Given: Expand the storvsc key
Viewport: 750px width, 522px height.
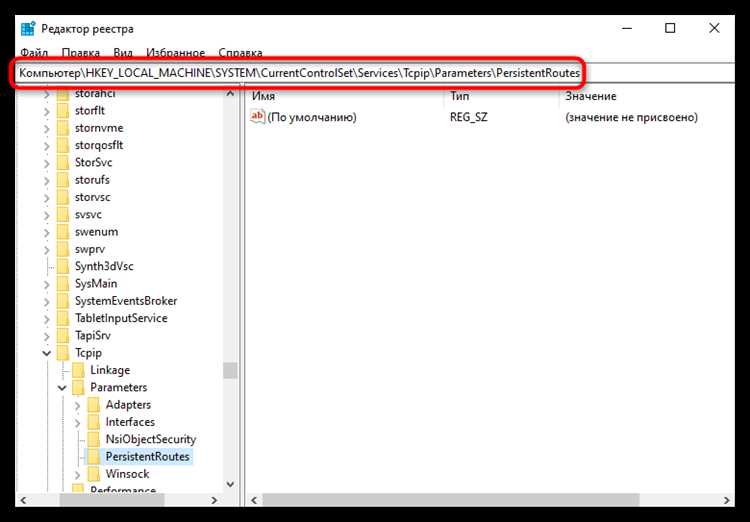Looking at the screenshot, I should 46,198.
